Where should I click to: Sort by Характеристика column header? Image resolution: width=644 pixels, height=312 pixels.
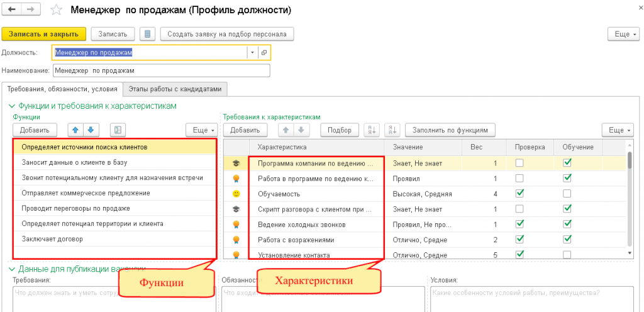(317, 147)
